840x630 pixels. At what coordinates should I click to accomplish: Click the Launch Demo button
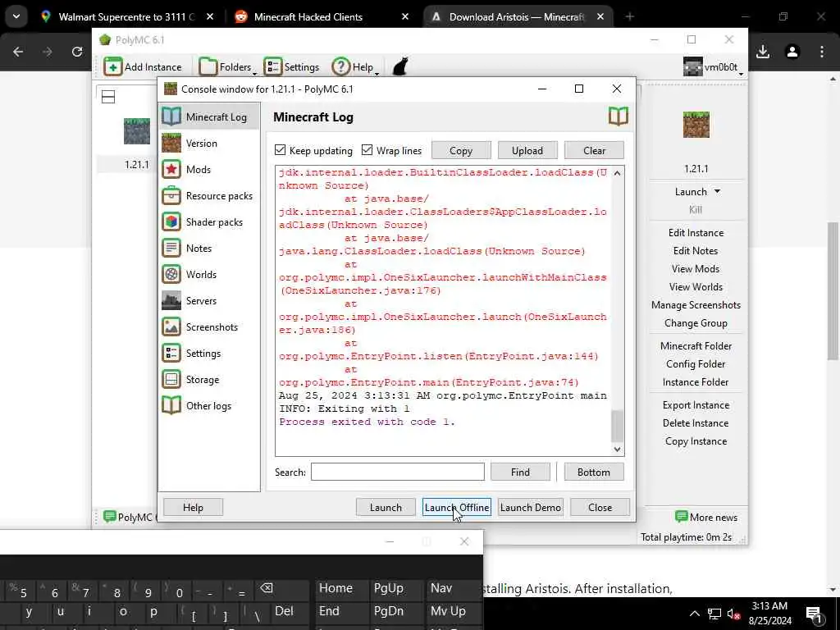531,507
